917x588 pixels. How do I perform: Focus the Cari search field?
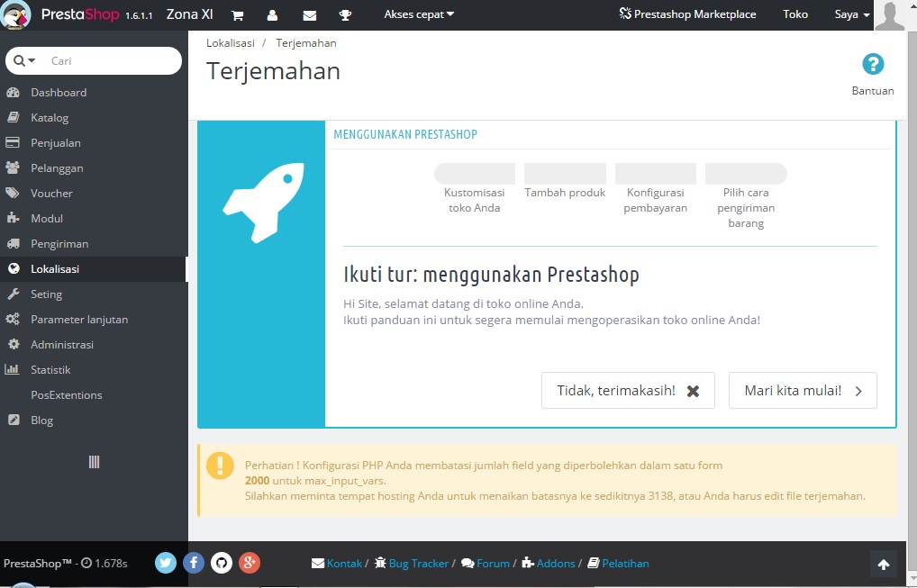111,61
